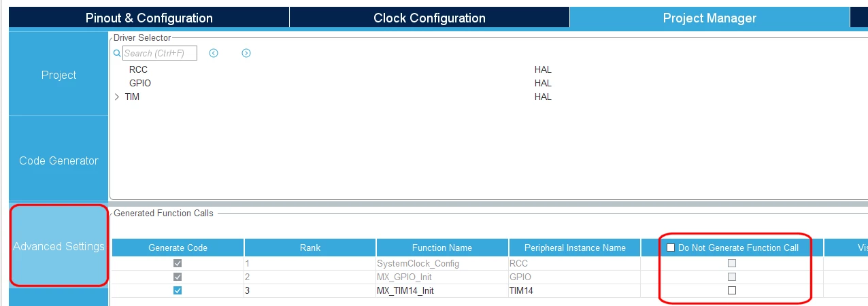Toggle Do Not Generate call for MX_GPIO_Init

[x=732, y=277]
